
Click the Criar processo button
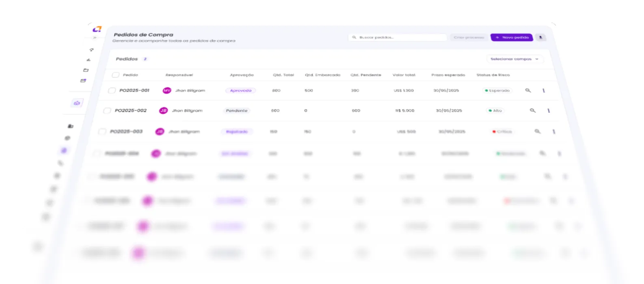click(469, 37)
